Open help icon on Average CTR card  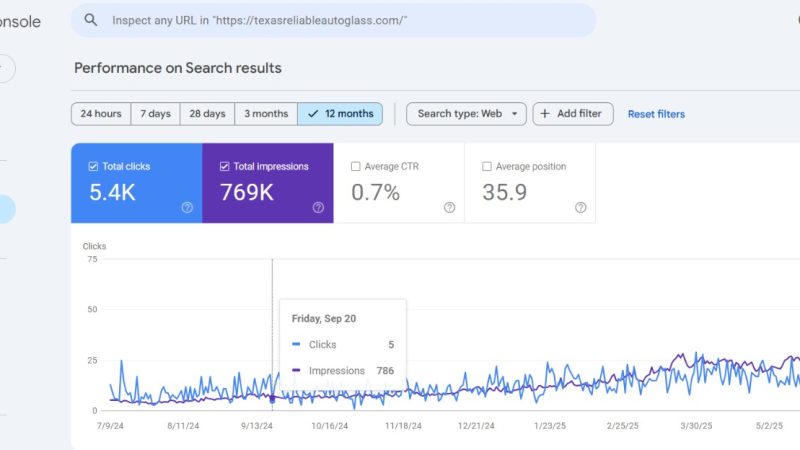(449, 207)
